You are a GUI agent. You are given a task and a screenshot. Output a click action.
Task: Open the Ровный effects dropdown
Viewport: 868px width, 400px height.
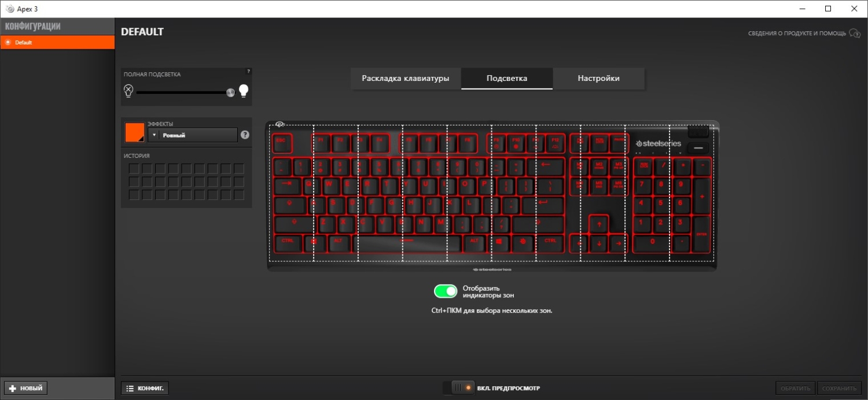coord(193,135)
